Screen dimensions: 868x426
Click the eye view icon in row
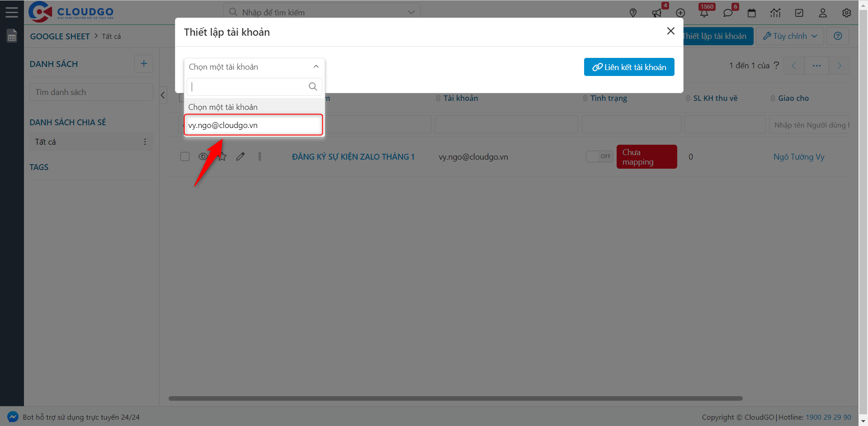(203, 156)
